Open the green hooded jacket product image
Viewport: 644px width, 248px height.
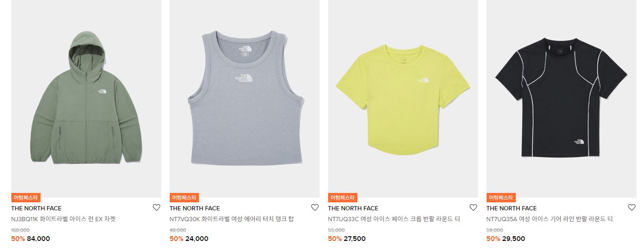(x=86, y=99)
